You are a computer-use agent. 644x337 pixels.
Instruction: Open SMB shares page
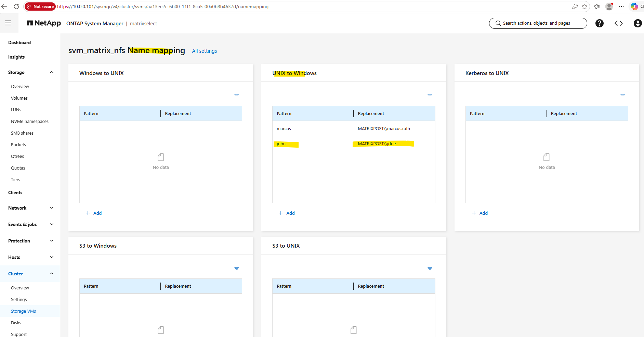(22, 133)
